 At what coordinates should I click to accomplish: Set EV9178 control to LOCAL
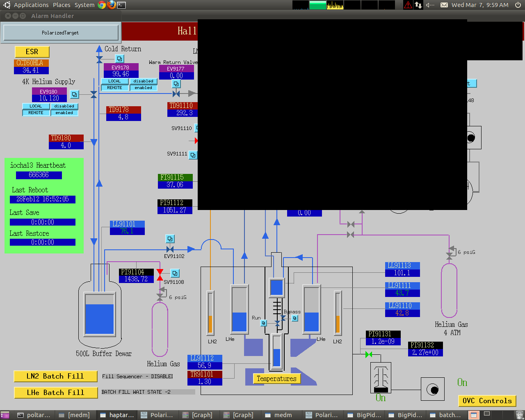click(114, 81)
